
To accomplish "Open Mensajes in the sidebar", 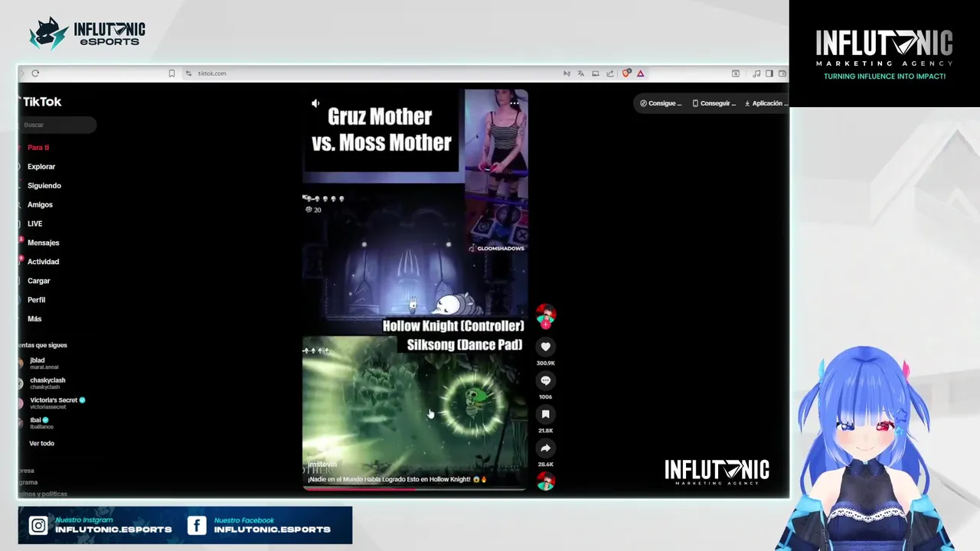I will 43,243.
